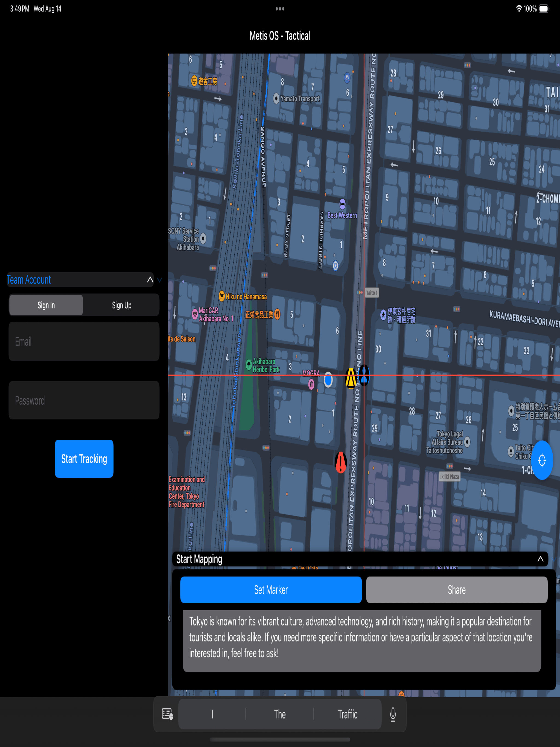Tap the 3:49 PM clock
This screenshot has width=560, height=747.
[x=20, y=9]
